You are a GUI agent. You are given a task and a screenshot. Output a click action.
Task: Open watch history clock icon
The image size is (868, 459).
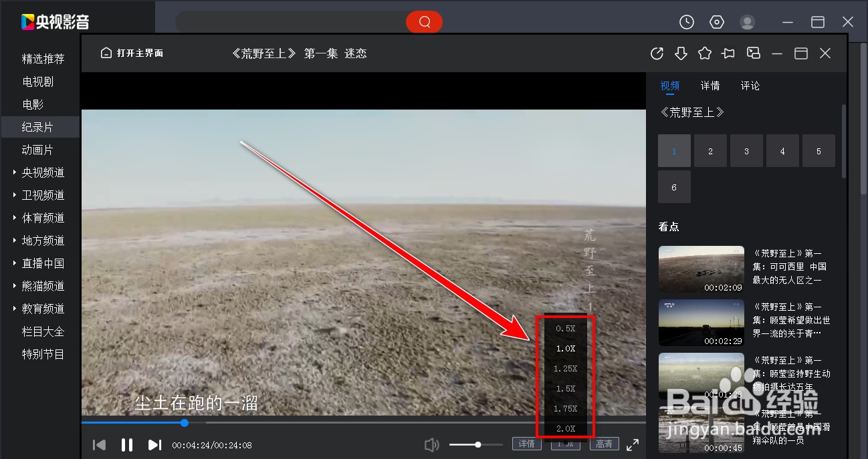pyautogui.click(x=687, y=22)
